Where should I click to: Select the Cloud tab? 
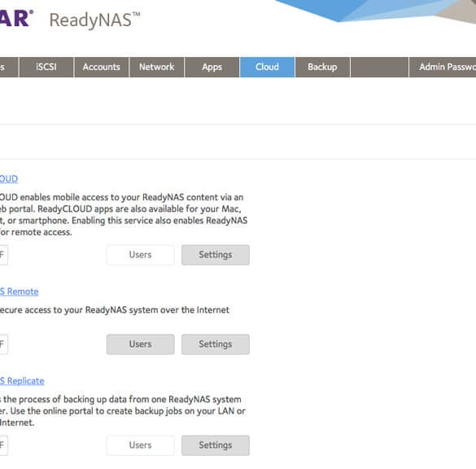(x=267, y=67)
